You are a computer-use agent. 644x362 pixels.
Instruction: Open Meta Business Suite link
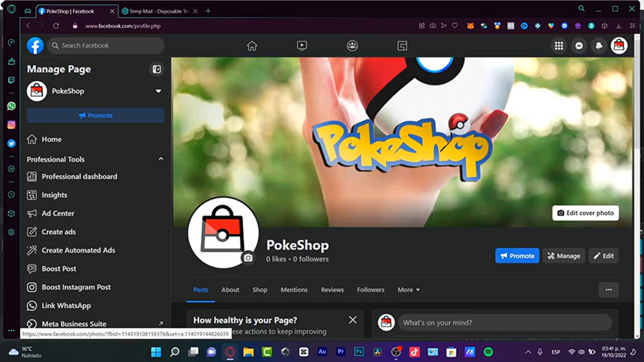[x=96, y=324]
